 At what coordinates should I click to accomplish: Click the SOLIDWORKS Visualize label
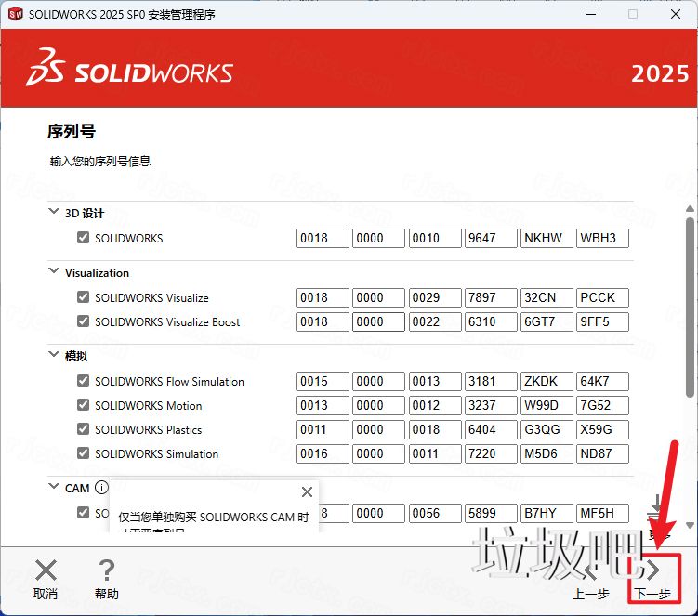point(151,297)
